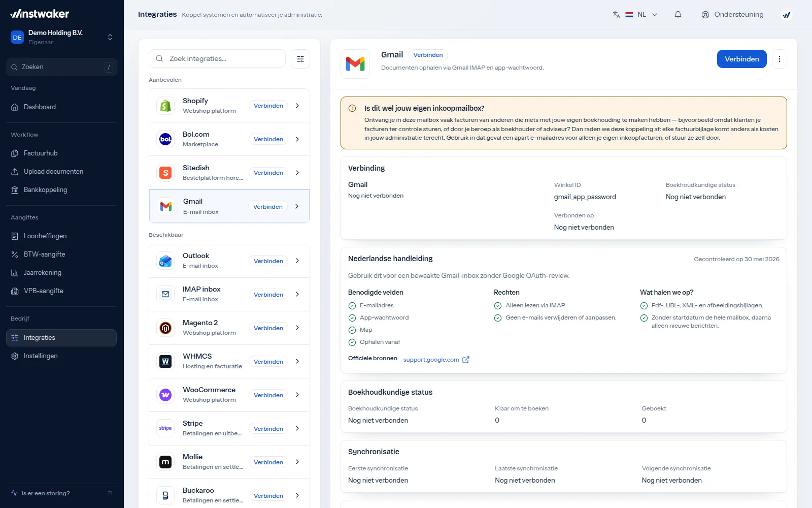This screenshot has width=812, height=508.
Task: Click the profile avatar in the top right
Action: [x=787, y=15]
